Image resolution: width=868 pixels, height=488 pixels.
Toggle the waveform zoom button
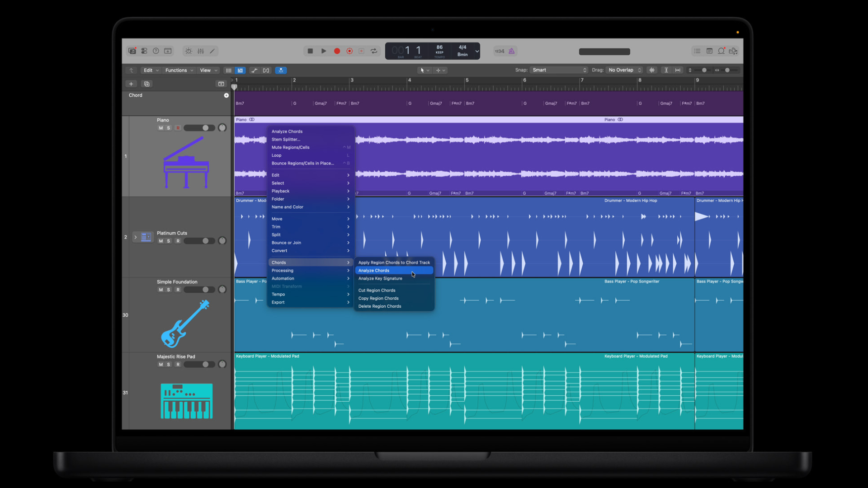point(652,70)
